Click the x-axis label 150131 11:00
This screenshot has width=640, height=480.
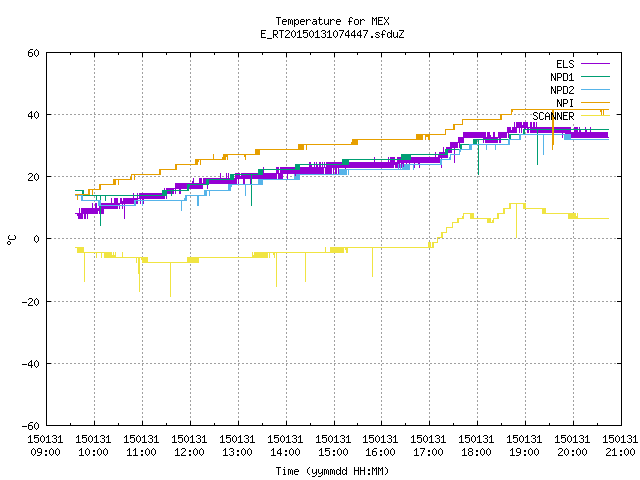(141, 446)
